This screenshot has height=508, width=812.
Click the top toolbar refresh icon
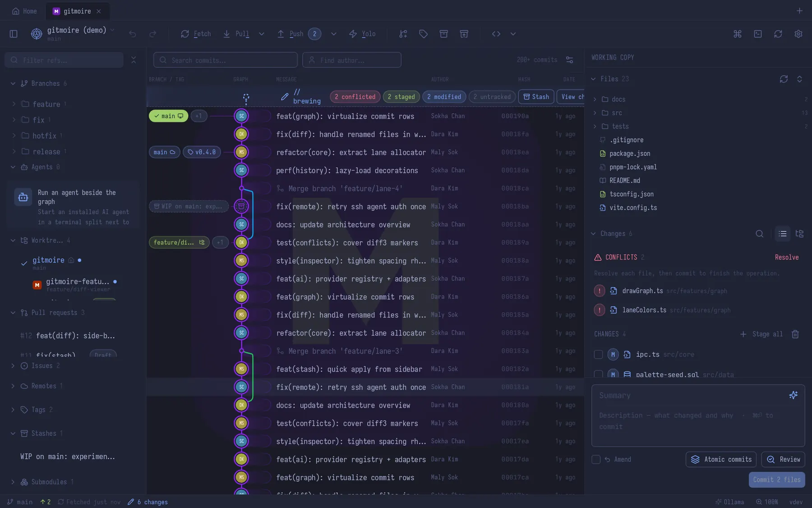[x=778, y=34]
